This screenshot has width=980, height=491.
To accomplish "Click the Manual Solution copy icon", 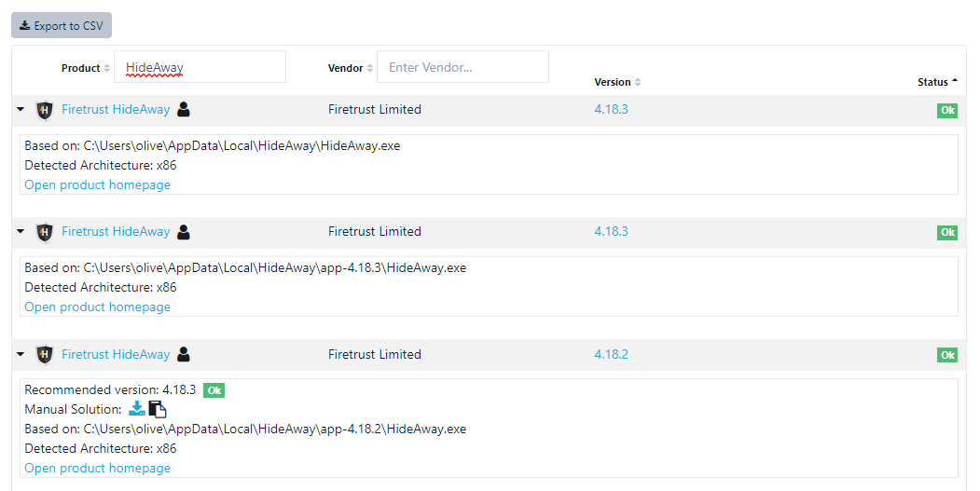I will (158, 410).
